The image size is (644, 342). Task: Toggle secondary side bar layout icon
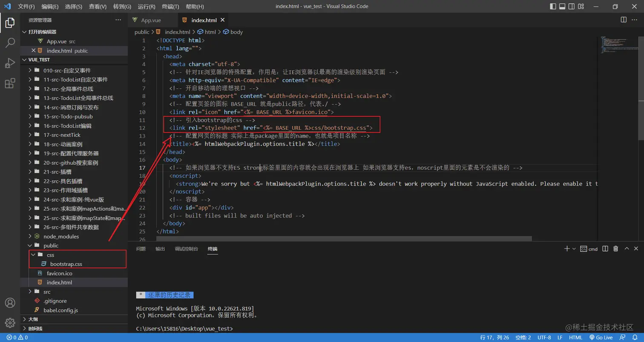point(571,6)
